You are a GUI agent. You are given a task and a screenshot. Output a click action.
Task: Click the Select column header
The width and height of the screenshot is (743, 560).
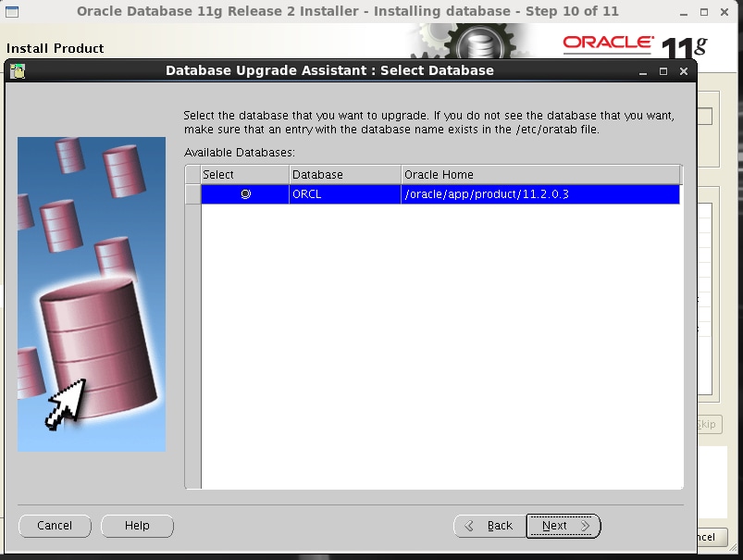click(x=245, y=175)
